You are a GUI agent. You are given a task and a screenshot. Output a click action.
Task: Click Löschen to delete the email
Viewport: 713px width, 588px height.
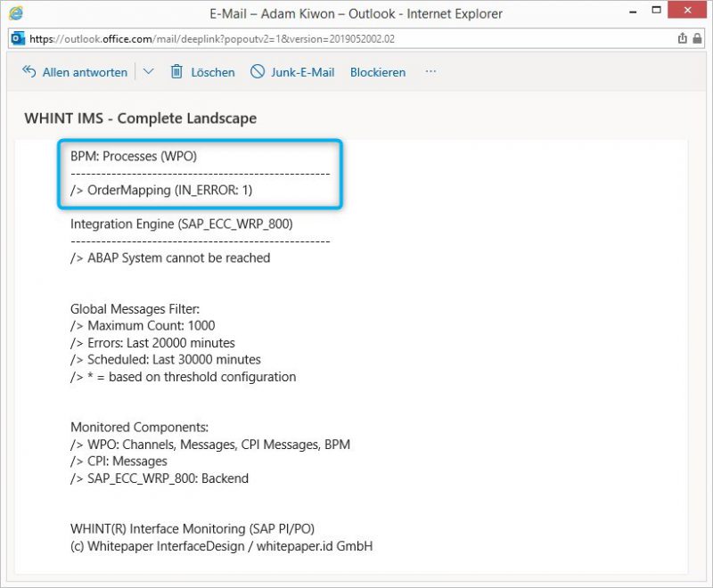(x=203, y=72)
